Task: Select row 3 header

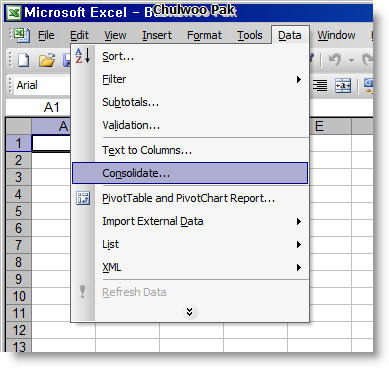Action: 19,177
